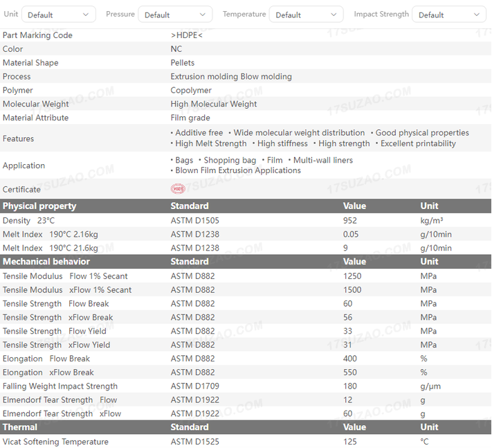Click the ASTM D1525 Vicat standard
The width and height of the screenshot is (492, 448).
[194, 442]
